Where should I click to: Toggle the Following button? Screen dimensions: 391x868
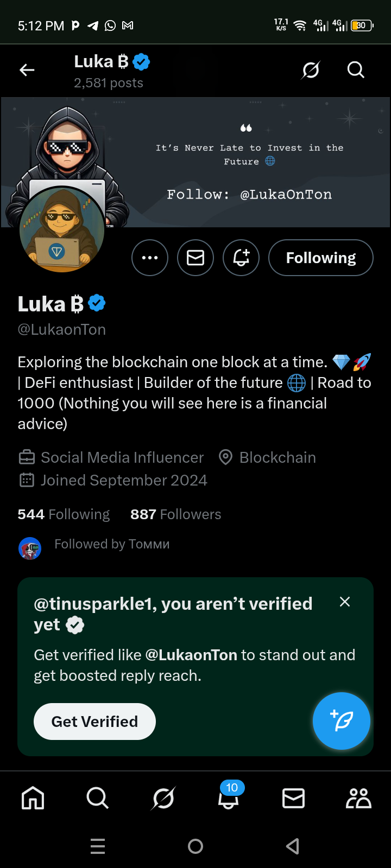pyautogui.click(x=321, y=258)
